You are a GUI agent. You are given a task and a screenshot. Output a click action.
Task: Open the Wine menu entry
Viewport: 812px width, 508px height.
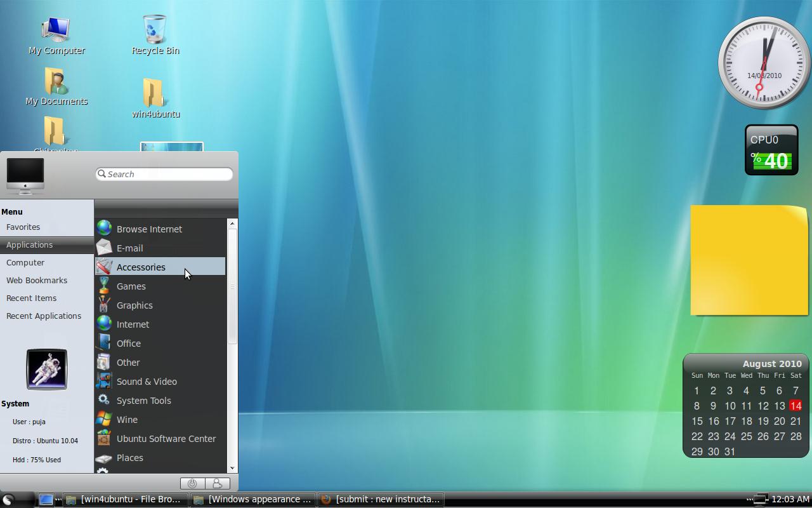(127, 419)
